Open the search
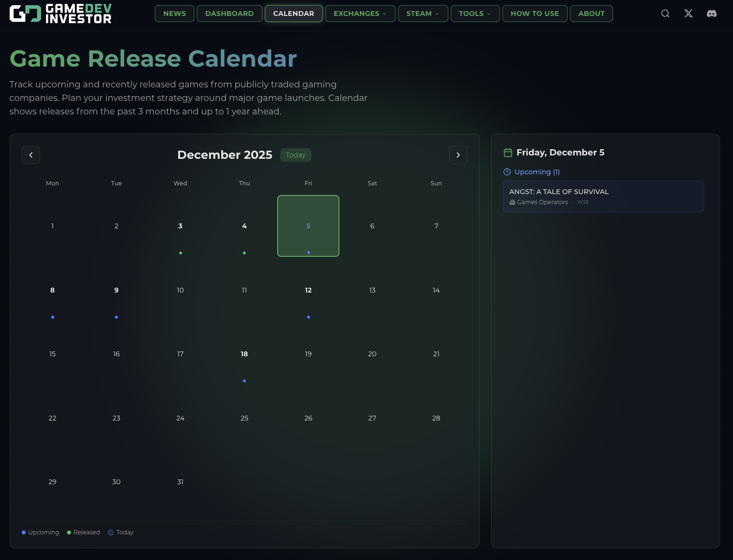The height and width of the screenshot is (560, 733). [x=665, y=14]
